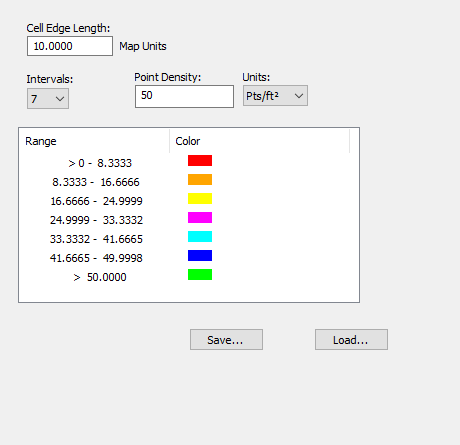The image size is (460, 445).
Task: Select the 24.9999 - 33.3332 range row
Action: point(189,220)
